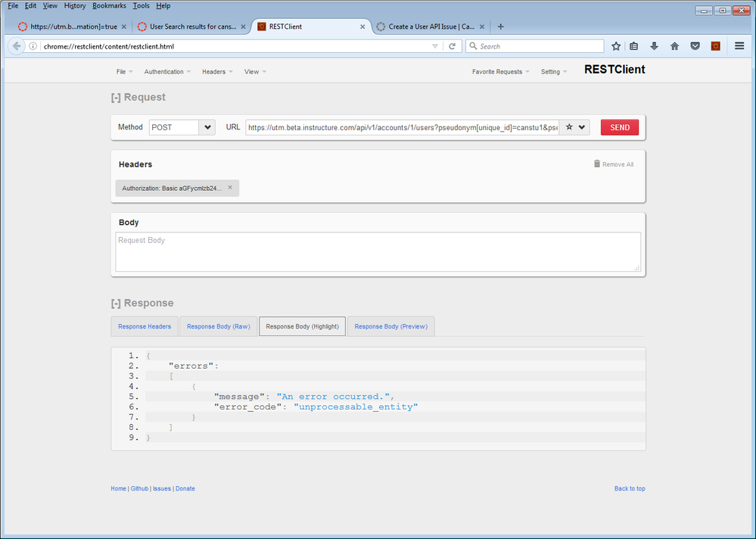Switch to the Response Headers tab
Viewport: 756px width, 539px height.
(145, 326)
